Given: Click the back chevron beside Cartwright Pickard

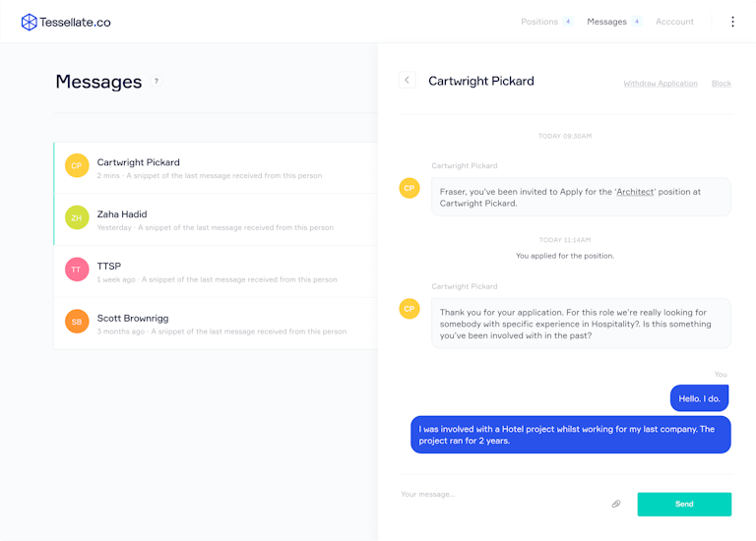Looking at the screenshot, I should (x=407, y=80).
